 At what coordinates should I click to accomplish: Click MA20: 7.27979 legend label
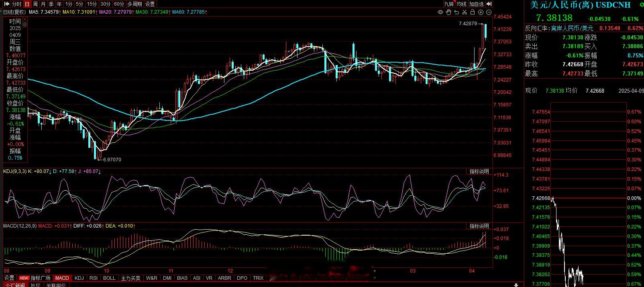pyautogui.click(x=116, y=12)
